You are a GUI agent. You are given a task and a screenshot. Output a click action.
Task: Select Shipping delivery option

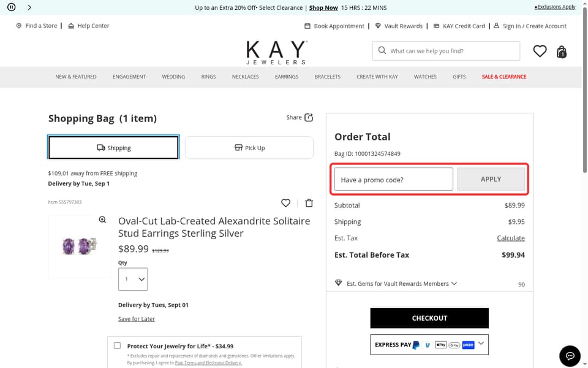point(113,148)
